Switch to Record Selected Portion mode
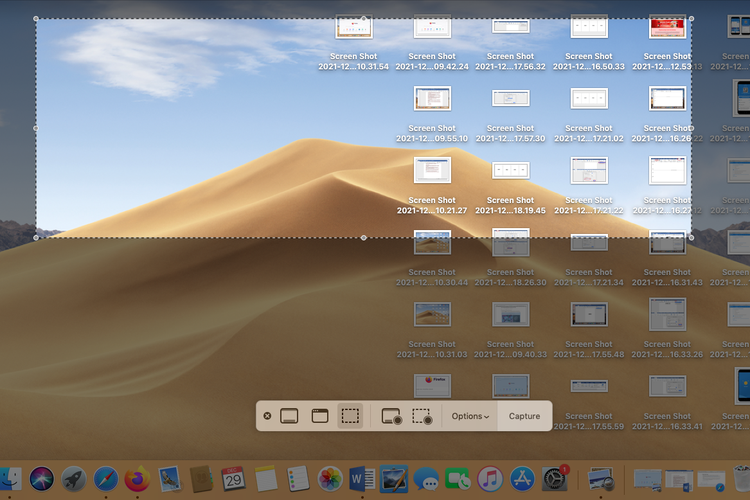 [x=422, y=416]
